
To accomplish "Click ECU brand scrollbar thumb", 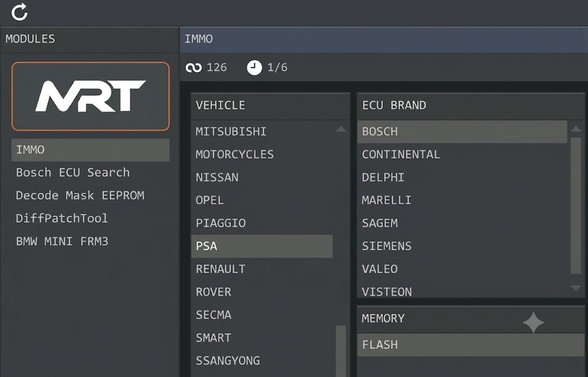I will [575, 206].
